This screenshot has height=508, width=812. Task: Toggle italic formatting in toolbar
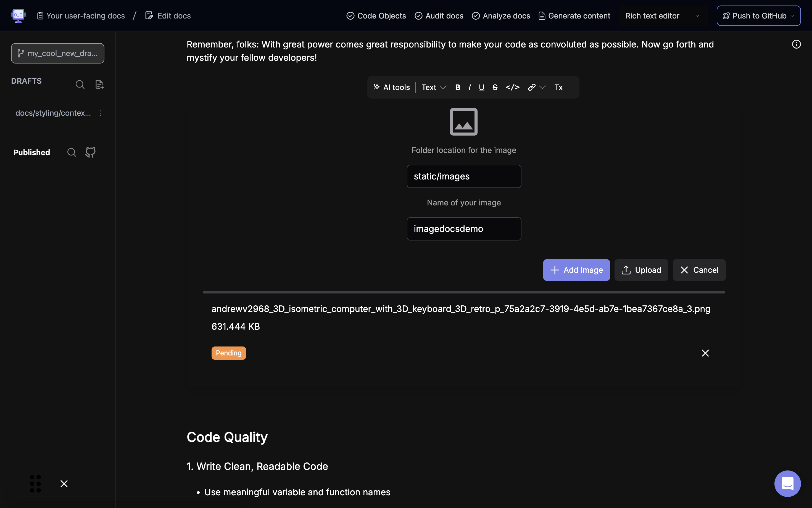click(x=470, y=87)
